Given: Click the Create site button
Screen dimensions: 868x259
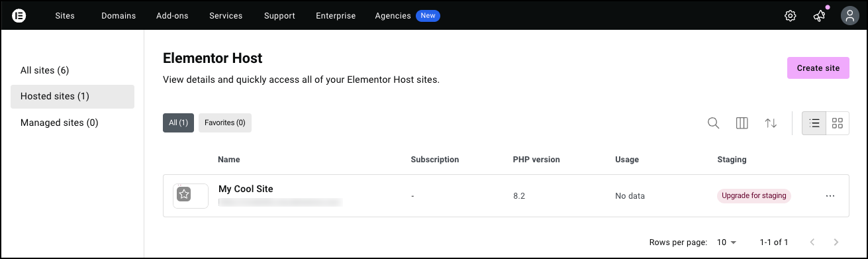Looking at the screenshot, I should (x=818, y=68).
